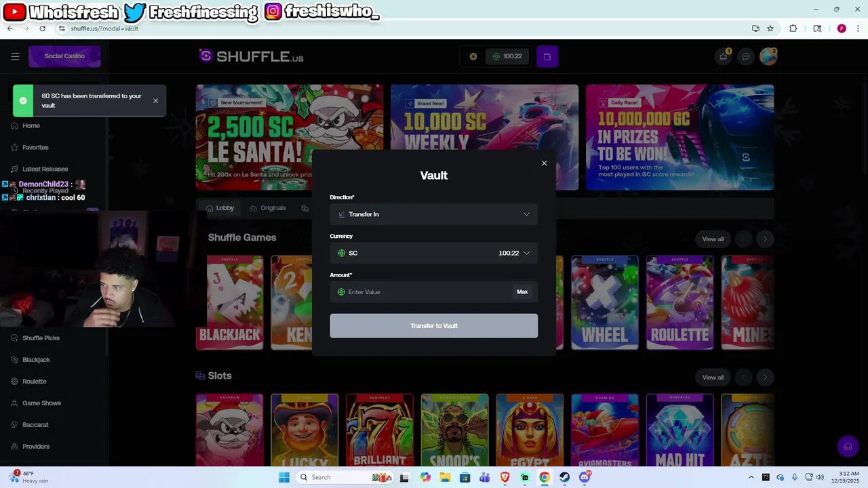This screenshot has width=868, height=488.
Task: Open the Mines game card
Action: pos(747,303)
